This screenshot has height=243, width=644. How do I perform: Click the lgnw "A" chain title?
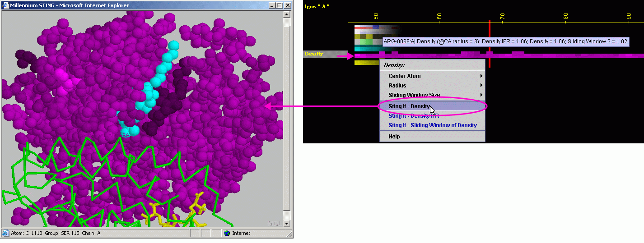pos(317,6)
